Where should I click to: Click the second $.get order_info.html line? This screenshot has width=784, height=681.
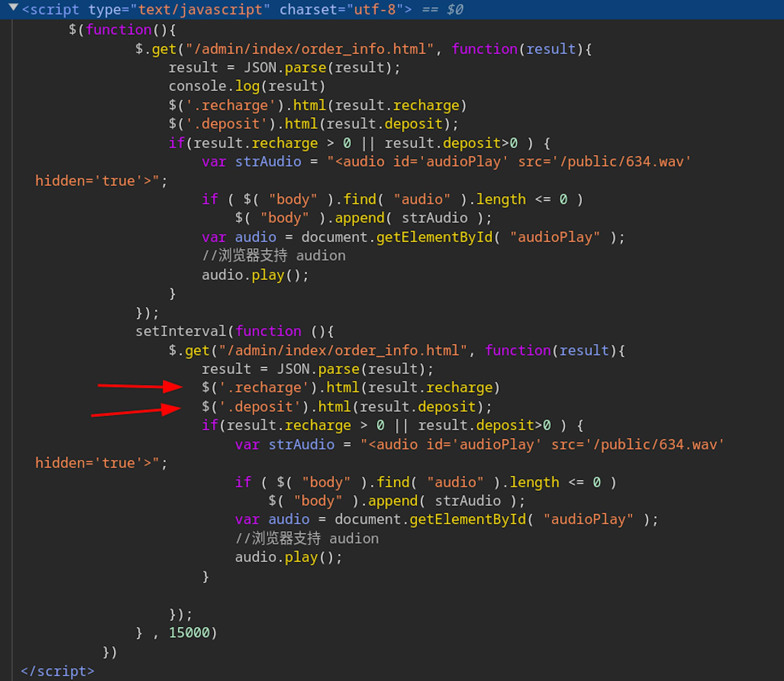[397, 350]
